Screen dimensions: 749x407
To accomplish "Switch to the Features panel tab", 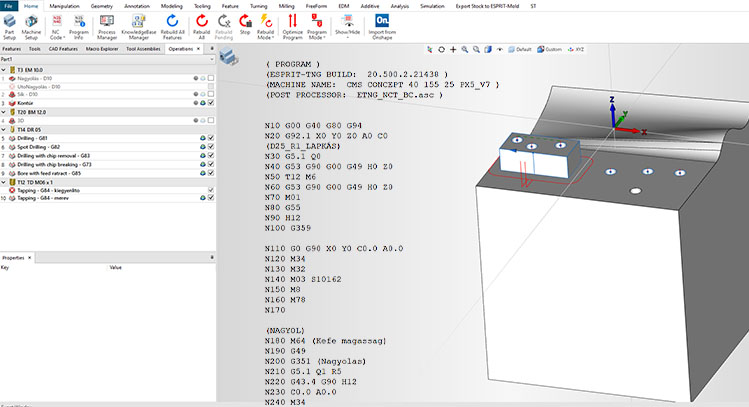I will pyautogui.click(x=11, y=49).
